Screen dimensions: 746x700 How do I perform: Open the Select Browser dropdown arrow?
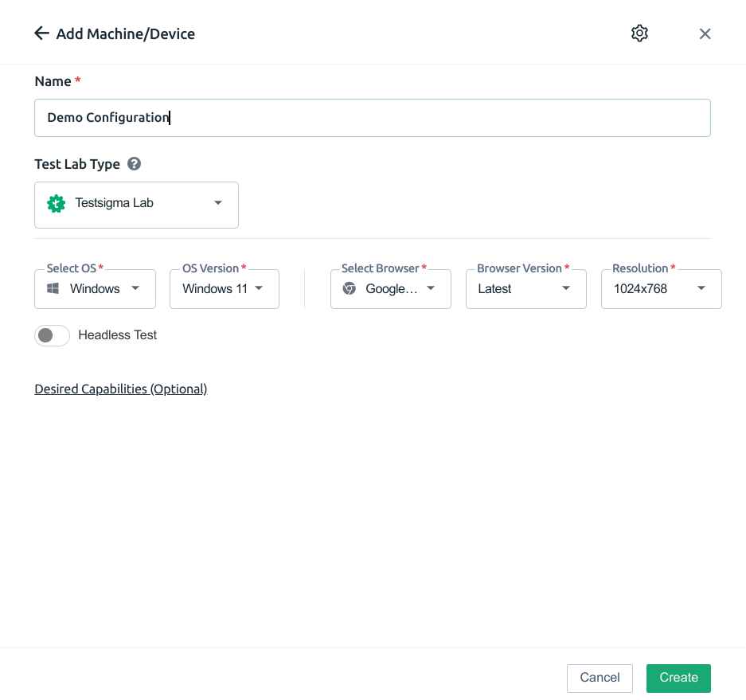coord(431,288)
